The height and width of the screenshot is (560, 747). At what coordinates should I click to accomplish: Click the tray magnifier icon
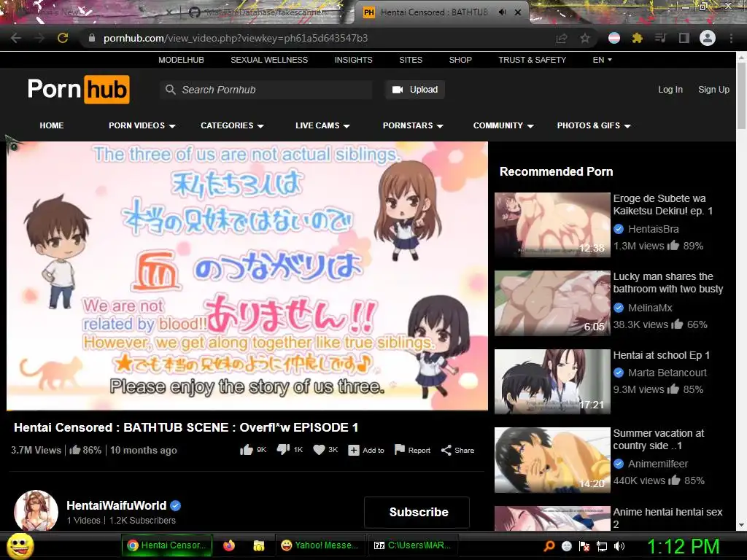click(x=549, y=546)
